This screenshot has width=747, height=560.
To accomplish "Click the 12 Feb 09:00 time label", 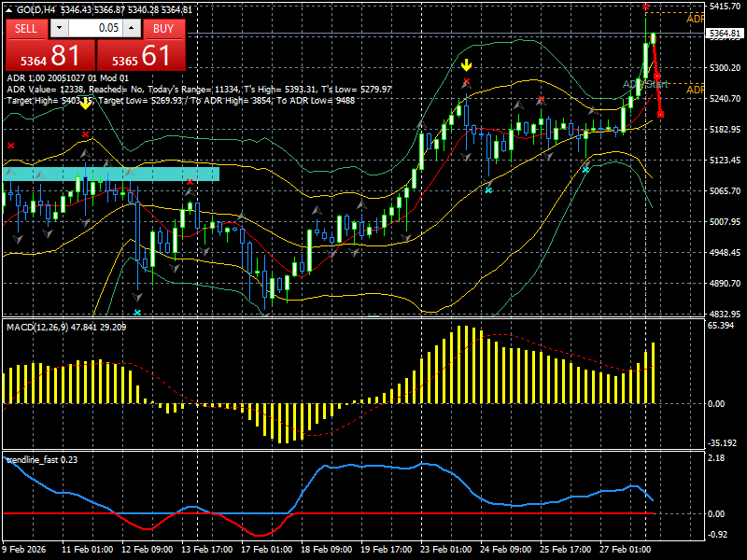I will 148,549.
